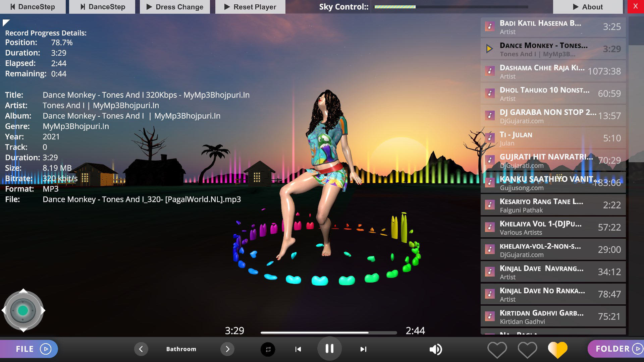Select Dance Monkey playlist entry

(x=553, y=49)
